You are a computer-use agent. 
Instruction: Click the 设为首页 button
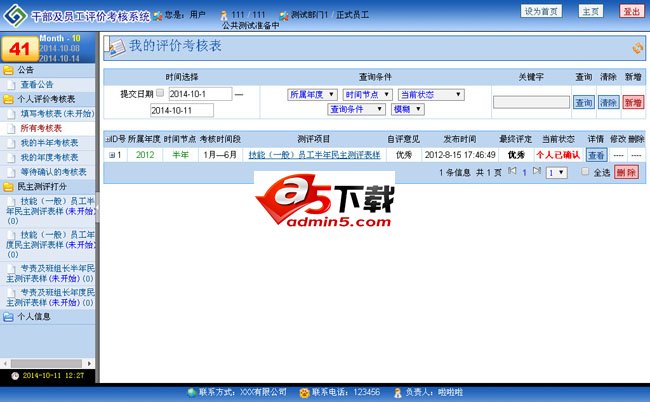click(541, 11)
